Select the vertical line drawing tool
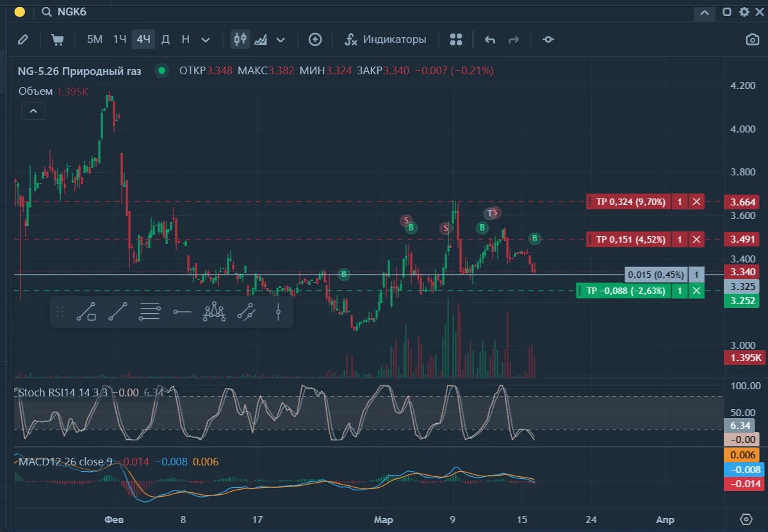This screenshot has height=532, width=768. [x=278, y=312]
